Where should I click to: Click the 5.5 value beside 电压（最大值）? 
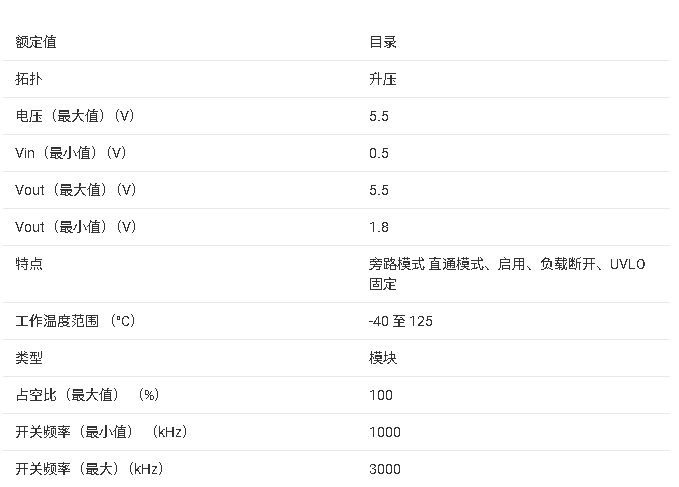pyautogui.click(x=379, y=116)
